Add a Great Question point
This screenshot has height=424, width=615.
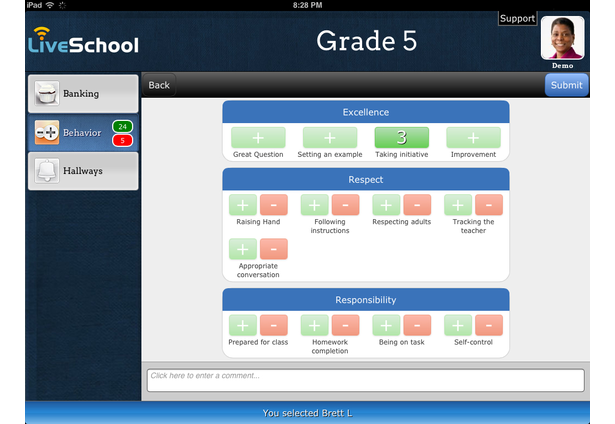coord(258,138)
